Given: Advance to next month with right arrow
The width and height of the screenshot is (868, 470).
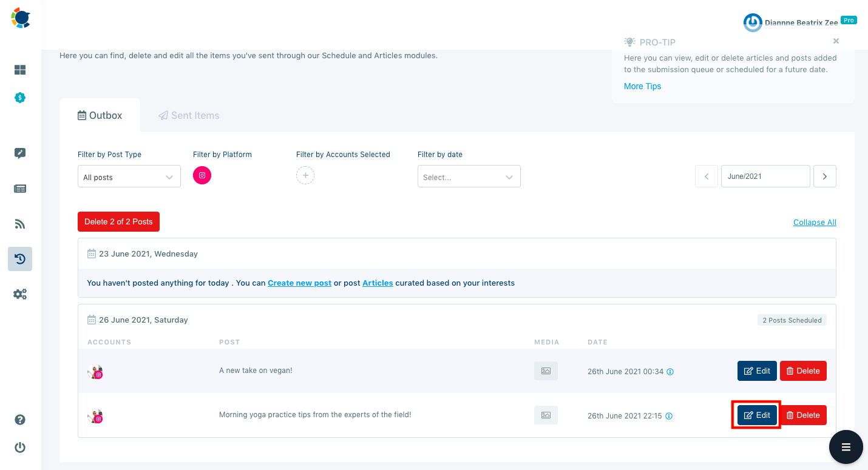Looking at the screenshot, I should [x=824, y=176].
